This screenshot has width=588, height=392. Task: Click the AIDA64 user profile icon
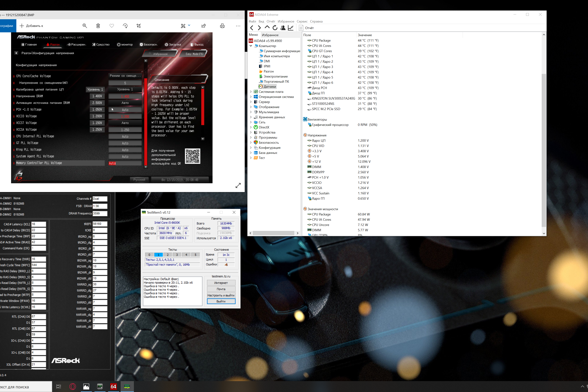[283, 28]
